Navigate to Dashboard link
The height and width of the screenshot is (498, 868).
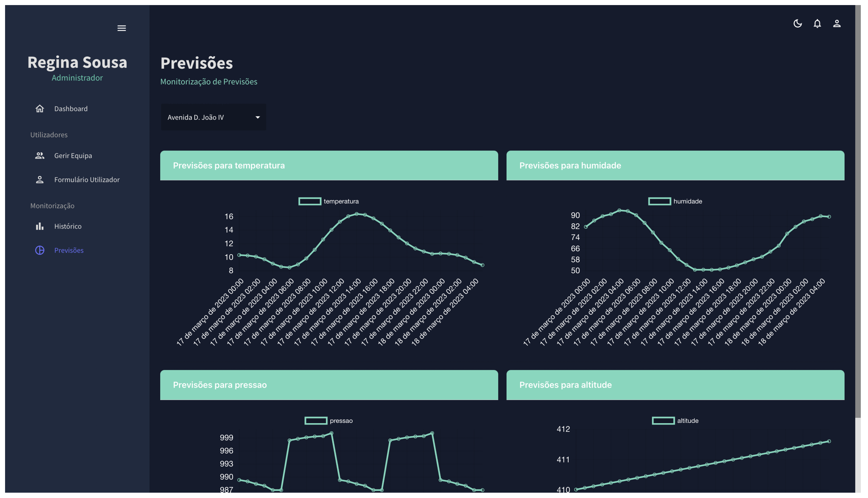pyautogui.click(x=71, y=108)
